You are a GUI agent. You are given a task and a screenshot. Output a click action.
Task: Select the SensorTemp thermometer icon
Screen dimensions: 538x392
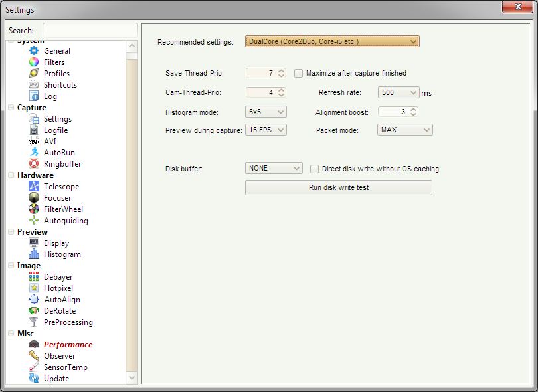[34, 367]
